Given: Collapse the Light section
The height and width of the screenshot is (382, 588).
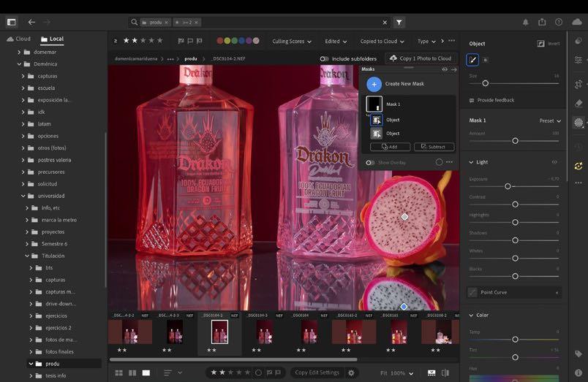Looking at the screenshot, I should click(472, 162).
